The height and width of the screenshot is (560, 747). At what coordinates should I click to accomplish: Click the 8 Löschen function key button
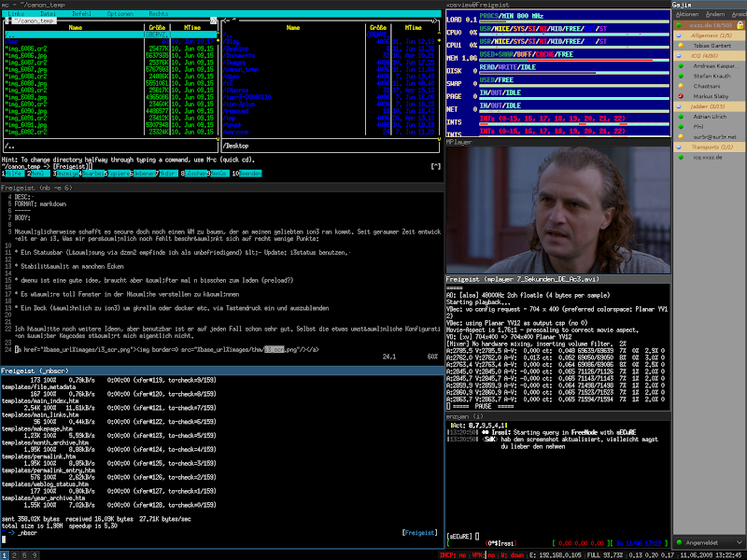pyautogui.click(x=193, y=174)
